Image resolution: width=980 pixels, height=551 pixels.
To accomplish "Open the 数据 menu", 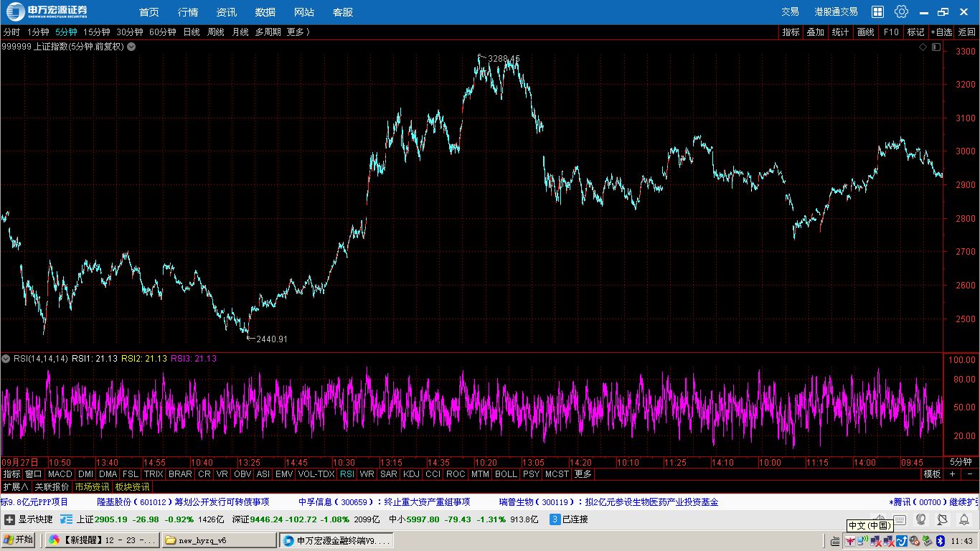I will pyautogui.click(x=265, y=12).
